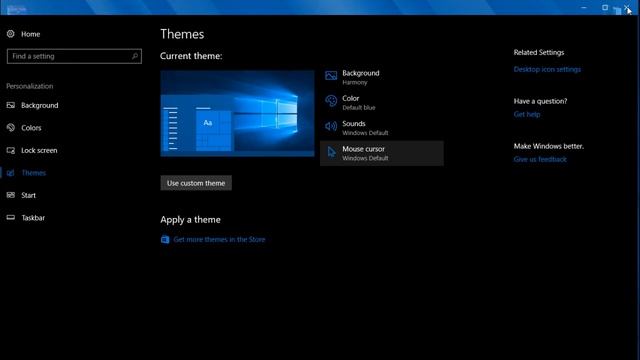Screen dimensions: 640x360
Task: Open Colors page from sidebar label
Action: pyautogui.click(x=31, y=128)
